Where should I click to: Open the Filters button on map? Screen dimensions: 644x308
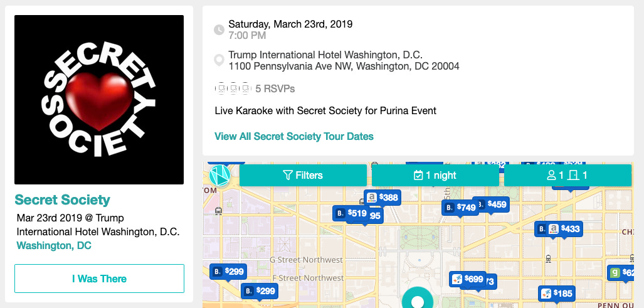303,176
